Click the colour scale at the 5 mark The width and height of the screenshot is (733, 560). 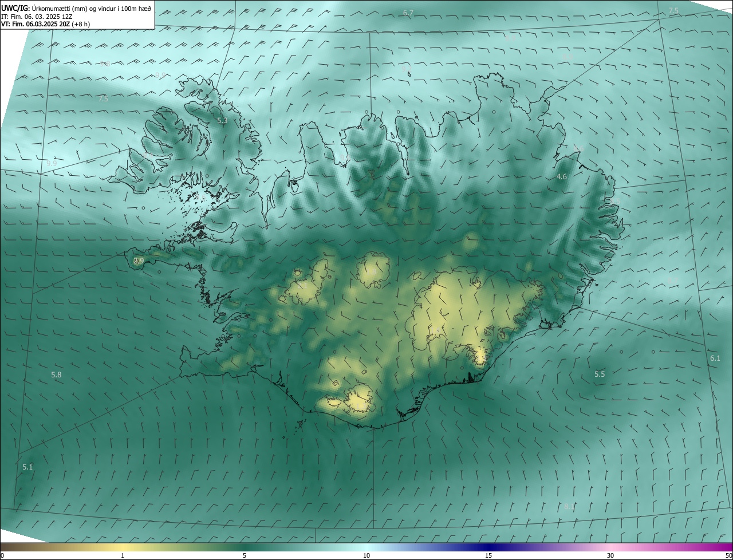click(245, 556)
